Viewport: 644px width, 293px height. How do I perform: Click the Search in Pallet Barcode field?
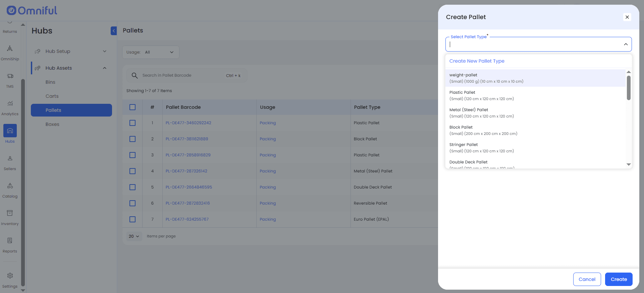[181, 75]
